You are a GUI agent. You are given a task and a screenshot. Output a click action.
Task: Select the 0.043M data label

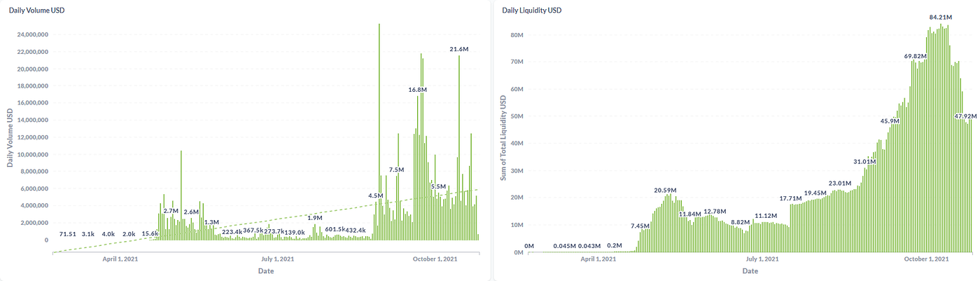pos(589,246)
